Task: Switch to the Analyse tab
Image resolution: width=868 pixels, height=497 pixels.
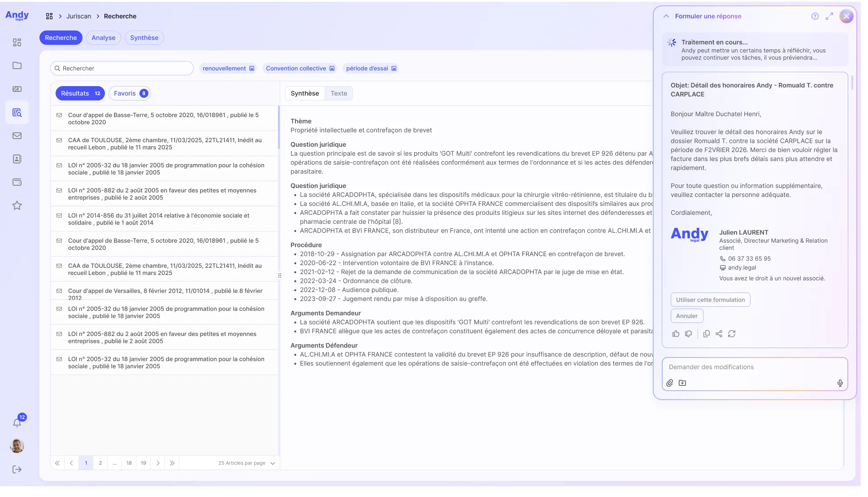Action: click(x=104, y=38)
